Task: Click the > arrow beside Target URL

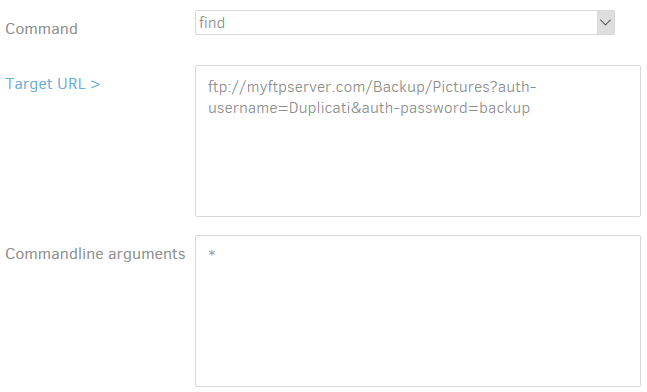Action: pyautogui.click(x=95, y=84)
